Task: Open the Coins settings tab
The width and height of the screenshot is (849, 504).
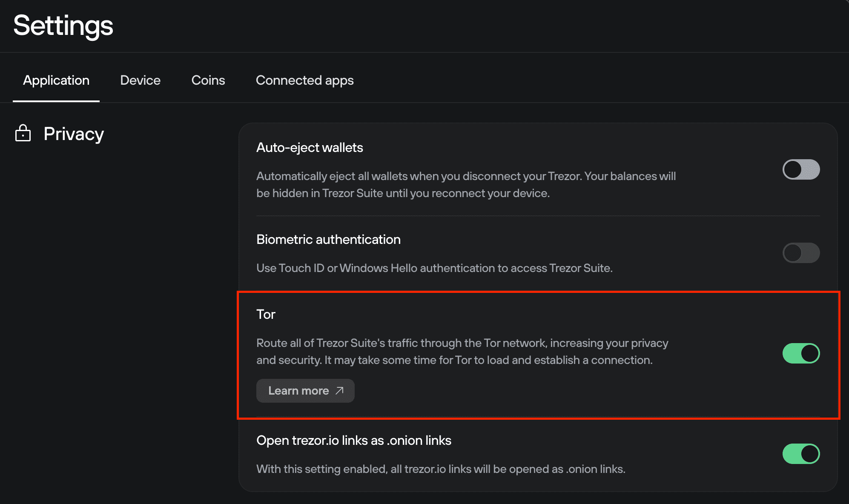Action: (208, 80)
